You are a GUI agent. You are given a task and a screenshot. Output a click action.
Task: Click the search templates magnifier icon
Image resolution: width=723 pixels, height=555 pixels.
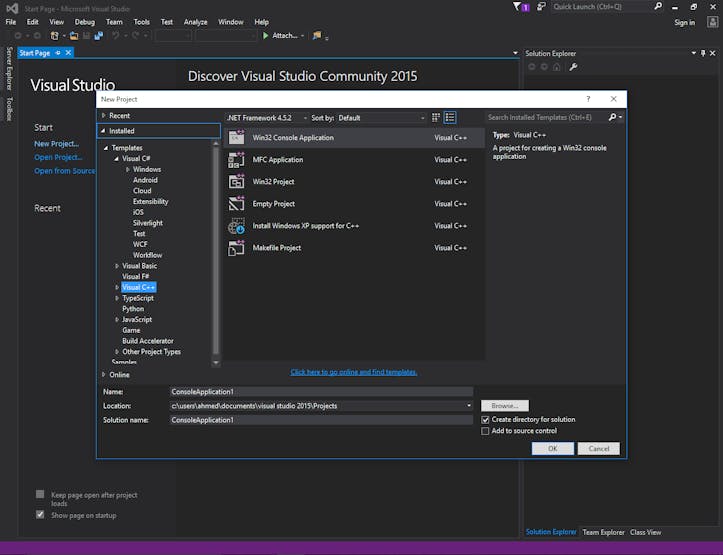coord(612,117)
